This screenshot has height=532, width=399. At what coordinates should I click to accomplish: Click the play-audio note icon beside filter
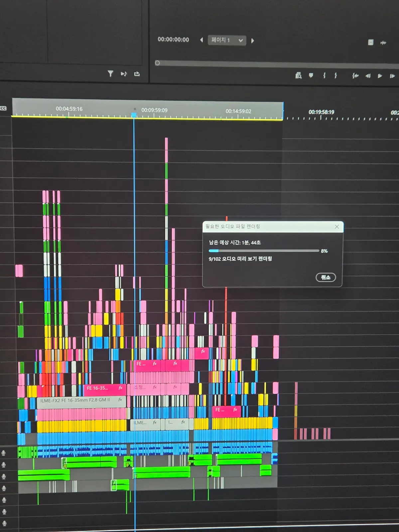[124, 74]
